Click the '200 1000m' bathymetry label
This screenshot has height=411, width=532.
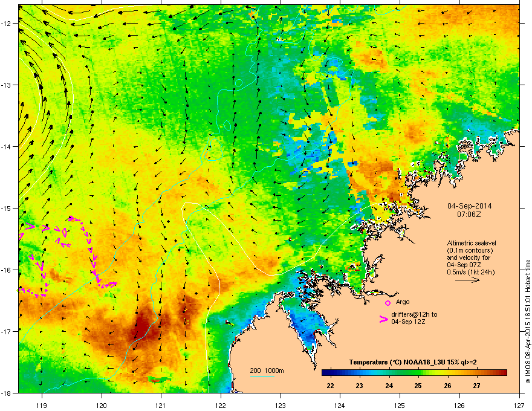267,371
